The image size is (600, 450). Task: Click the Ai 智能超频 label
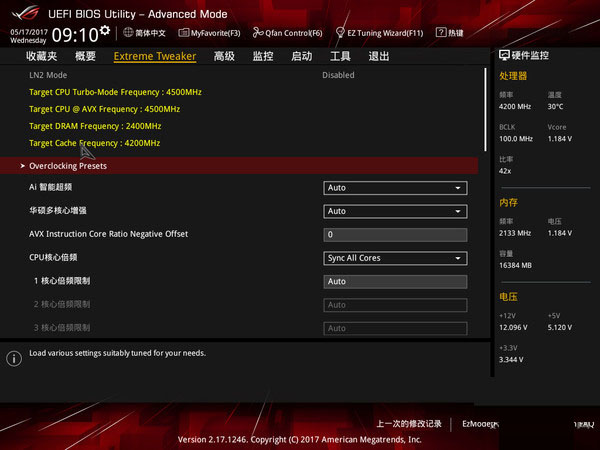click(x=51, y=187)
